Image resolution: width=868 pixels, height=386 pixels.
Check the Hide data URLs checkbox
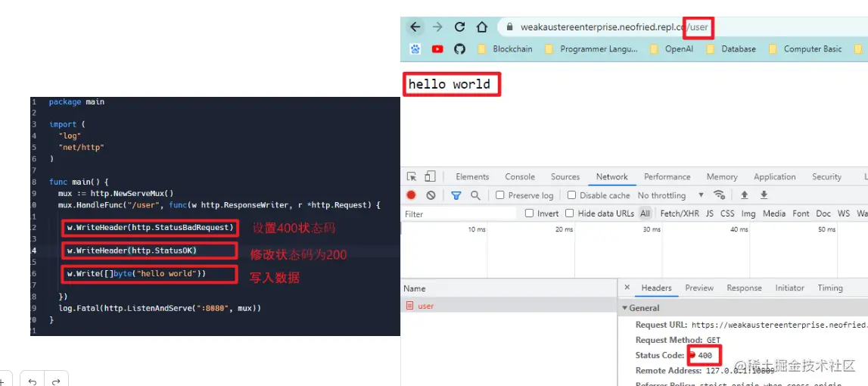point(569,213)
